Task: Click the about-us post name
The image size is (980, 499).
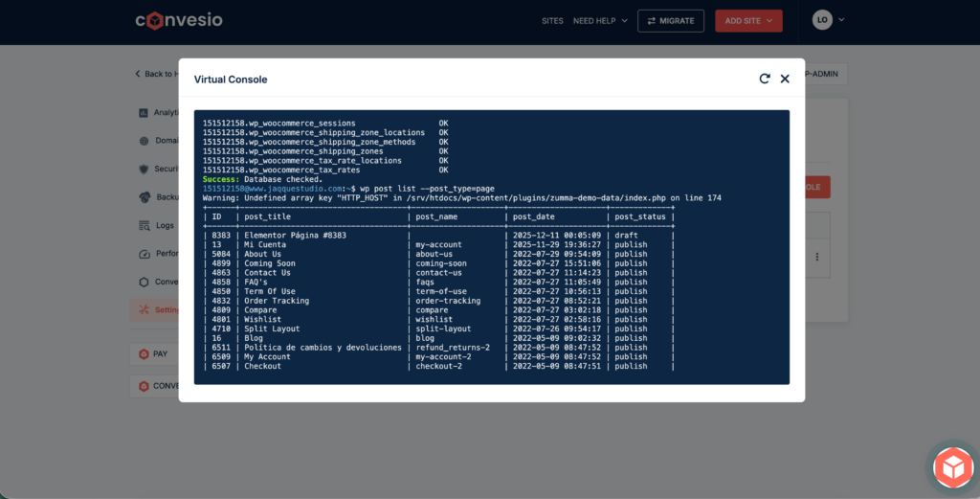Action: coord(434,254)
